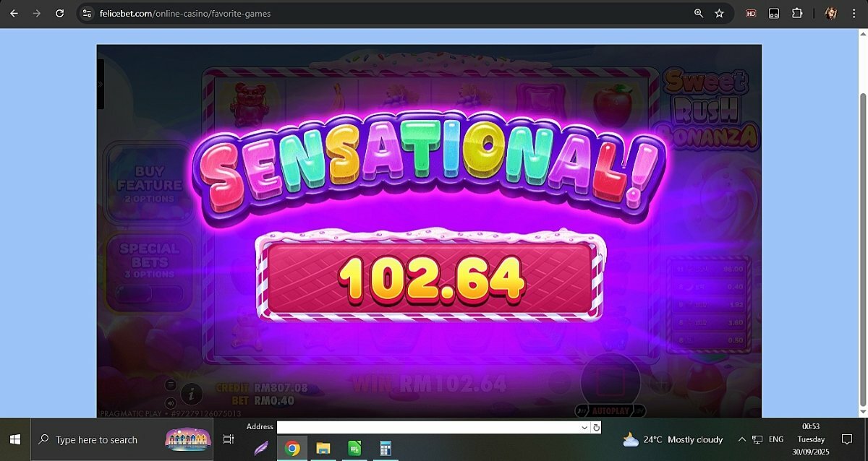
Task: Expand the game side panel arrow
Action: [x=101, y=85]
